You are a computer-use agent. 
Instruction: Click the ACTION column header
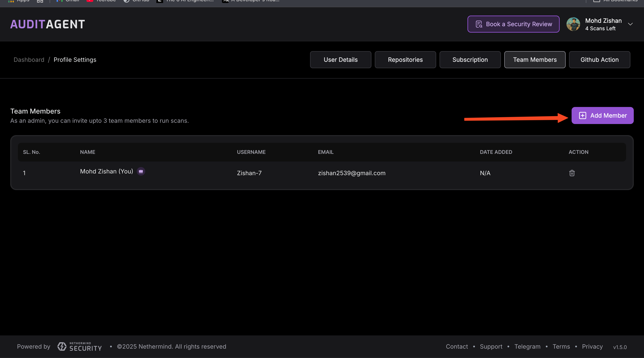click(x=578, y=152)
